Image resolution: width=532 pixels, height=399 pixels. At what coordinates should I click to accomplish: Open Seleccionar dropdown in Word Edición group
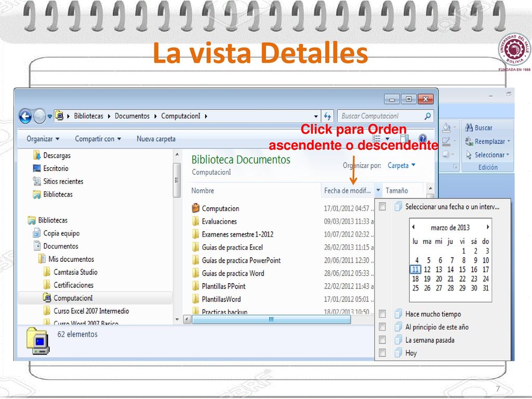click(487, 155)
